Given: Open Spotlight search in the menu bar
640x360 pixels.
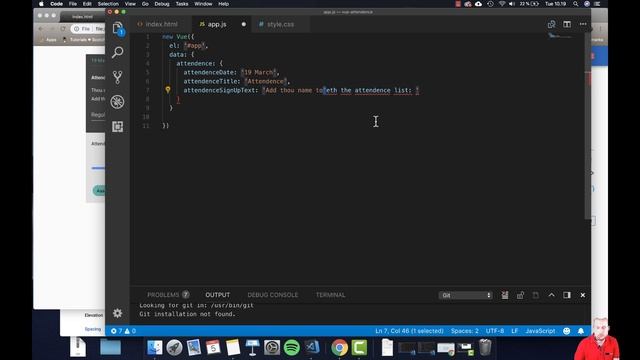Looking at the screenshot, I should [576, 4].
